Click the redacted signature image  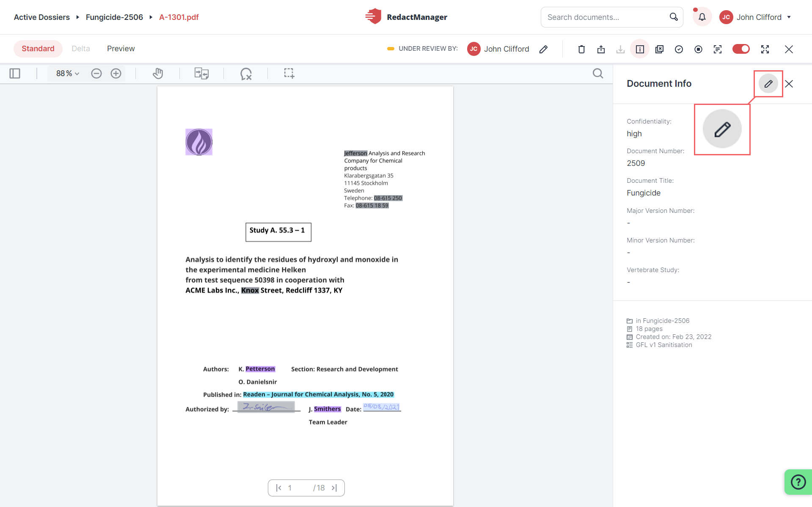[266, 407]
